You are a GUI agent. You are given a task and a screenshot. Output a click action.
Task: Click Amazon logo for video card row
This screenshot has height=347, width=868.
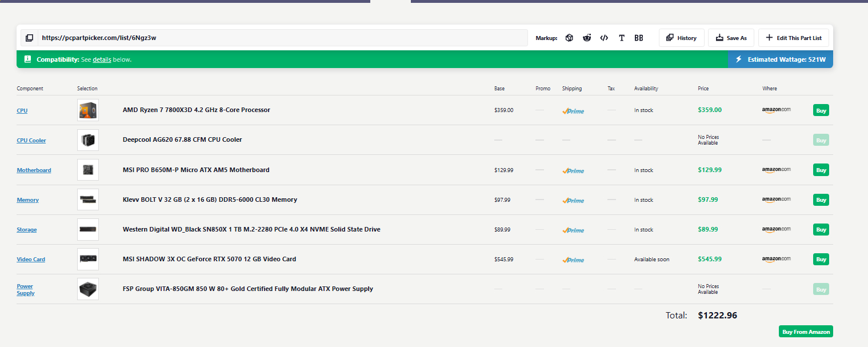pos(777,259)
